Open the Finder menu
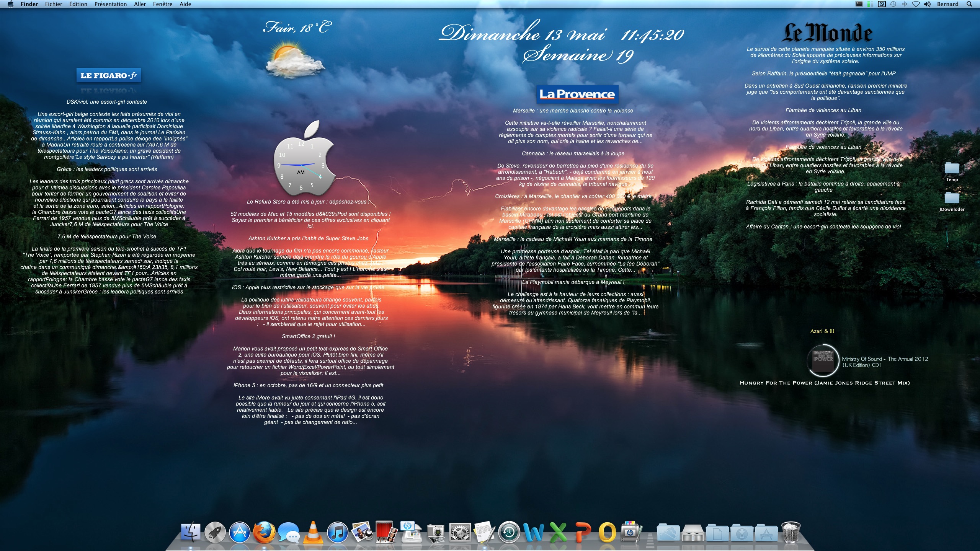Screen dimensions: 980x551 click(29, 4)
